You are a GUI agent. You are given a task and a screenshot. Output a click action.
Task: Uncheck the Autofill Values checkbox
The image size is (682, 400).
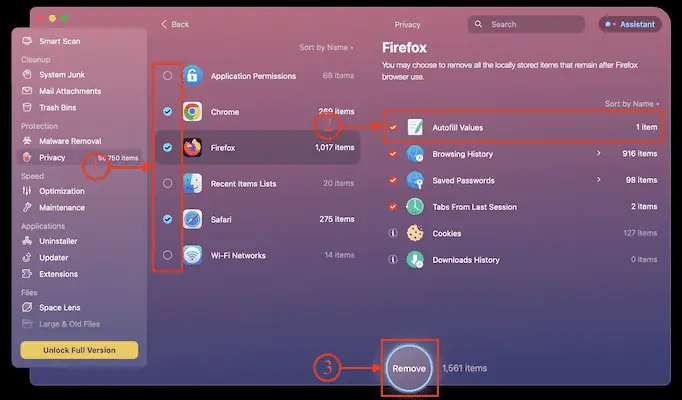click(x=393, y=128)
